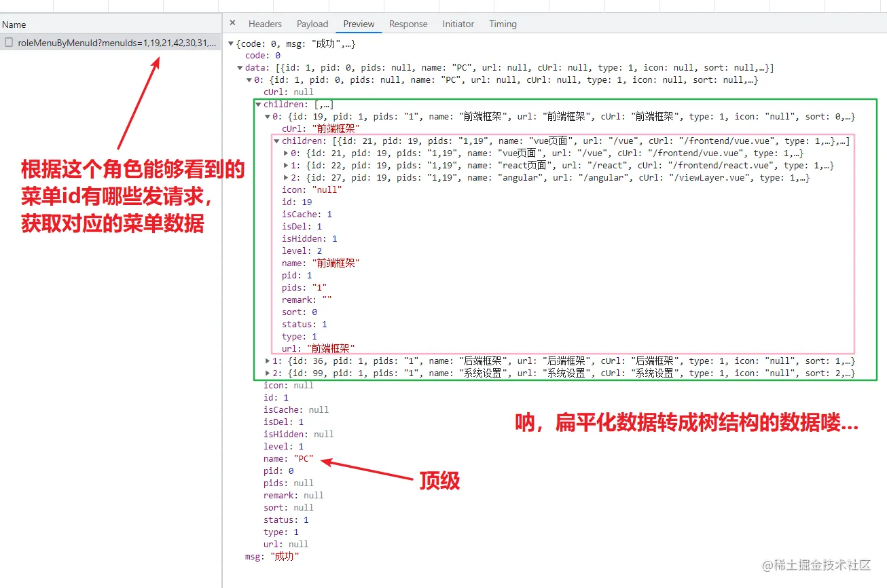
Task: Click the isCache: 1 property
Action: pyautogui.click(x=307, y=215)
